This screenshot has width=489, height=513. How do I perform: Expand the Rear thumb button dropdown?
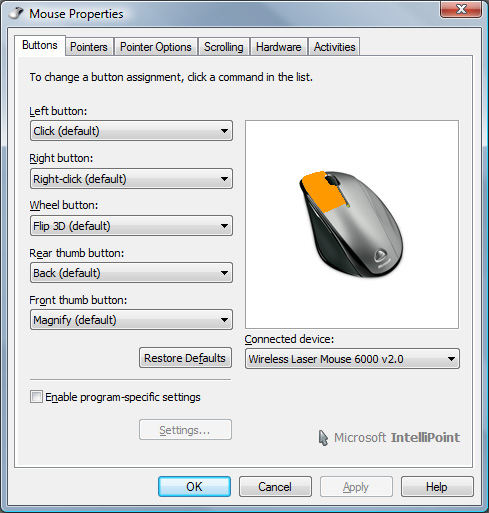pyautogui.click(x=131, y=273)
